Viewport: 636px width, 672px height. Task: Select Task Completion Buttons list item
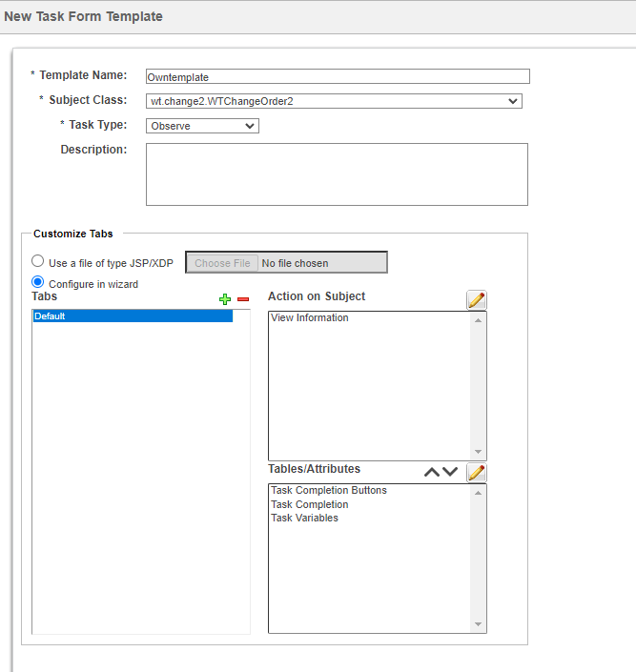click(329, 491)
